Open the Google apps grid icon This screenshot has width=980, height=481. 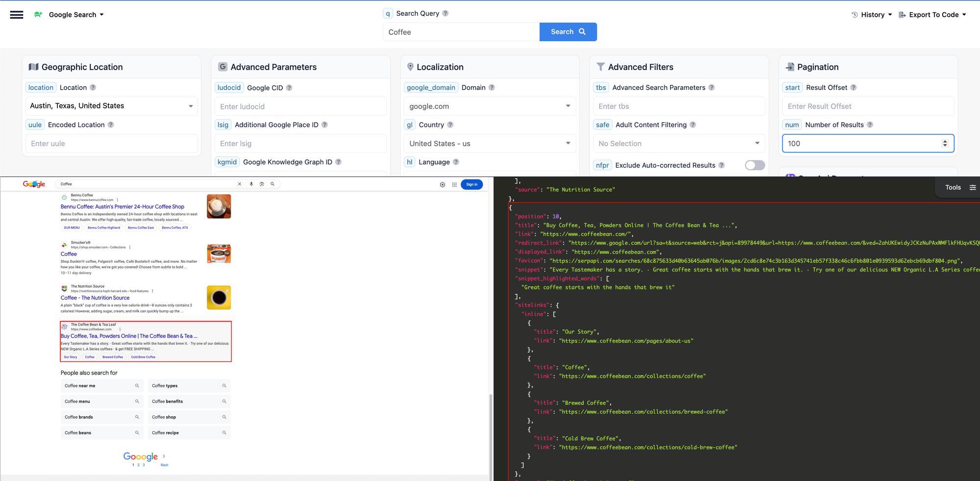pos(454,184)
